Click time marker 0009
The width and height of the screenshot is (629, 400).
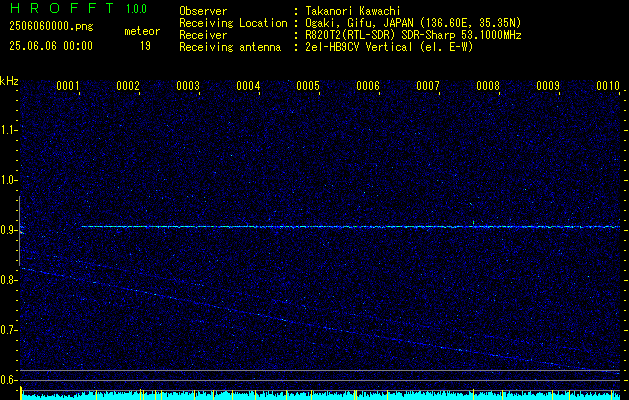548,86
